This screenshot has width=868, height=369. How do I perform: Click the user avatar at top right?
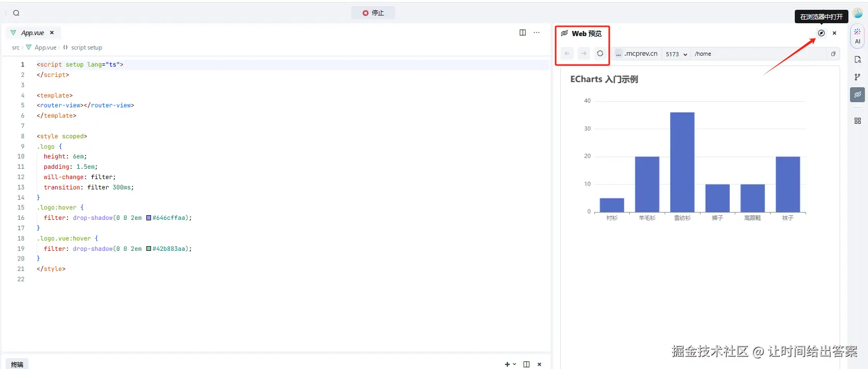pyautogui.click(x=858, y=13)
